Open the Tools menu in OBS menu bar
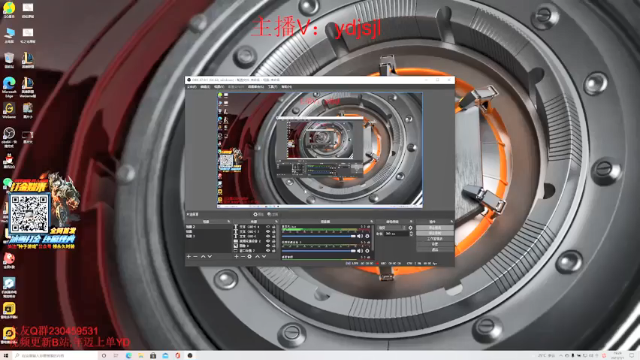 pyautogui.click(x=273, y=87)
